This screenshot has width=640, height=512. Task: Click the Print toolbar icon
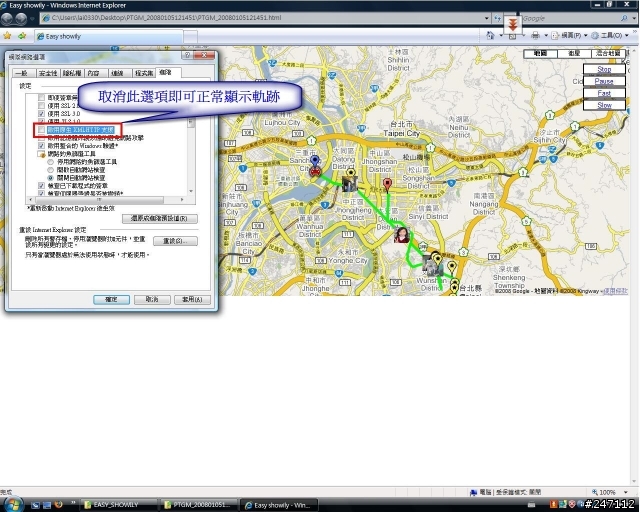(x=535, y=36)
